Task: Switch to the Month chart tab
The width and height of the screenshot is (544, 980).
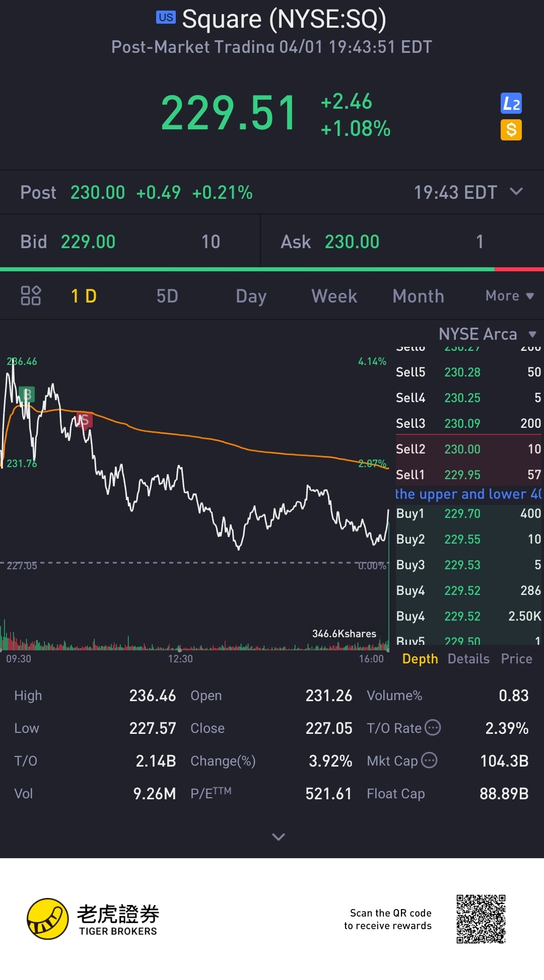Action: point(419,296)
